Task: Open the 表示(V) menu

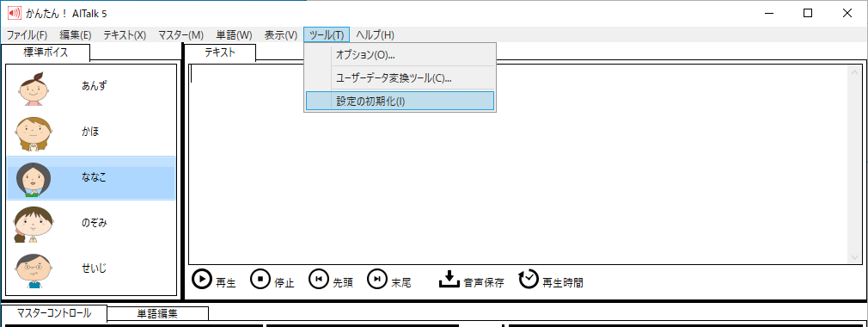Action: (x=281, y=35)
